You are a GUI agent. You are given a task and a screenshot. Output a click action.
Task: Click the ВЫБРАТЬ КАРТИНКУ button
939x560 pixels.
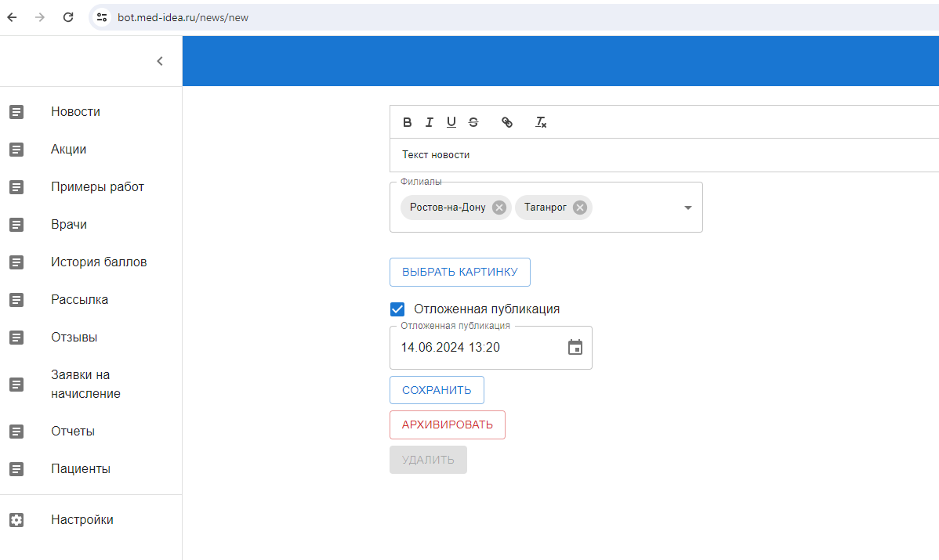click(460, 273)
